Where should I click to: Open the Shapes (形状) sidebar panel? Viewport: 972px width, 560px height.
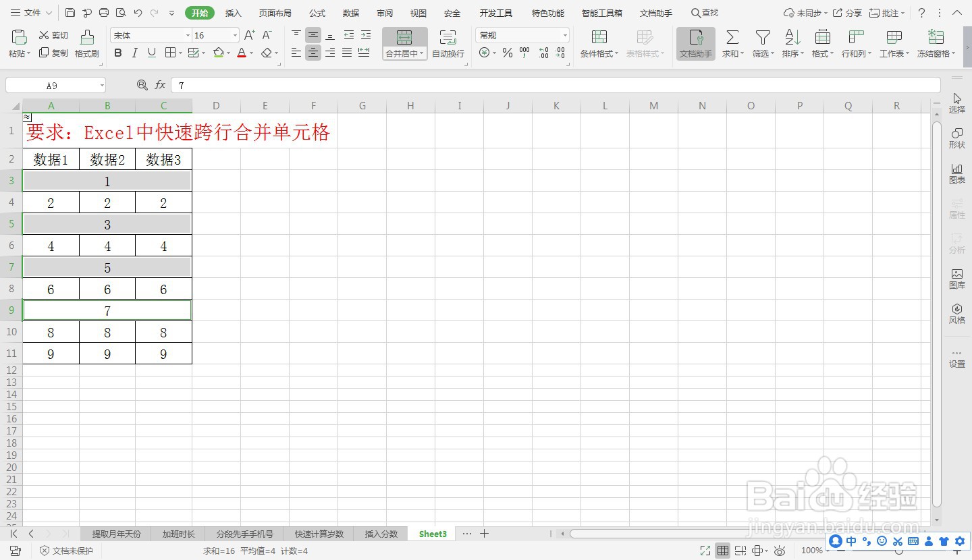pos(956,138)
